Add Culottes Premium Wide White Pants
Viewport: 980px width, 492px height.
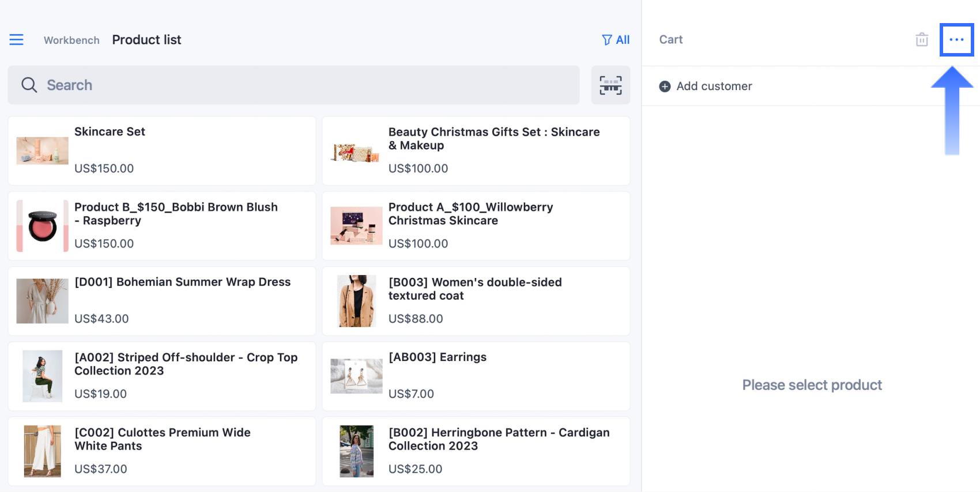tap(161, 451)
